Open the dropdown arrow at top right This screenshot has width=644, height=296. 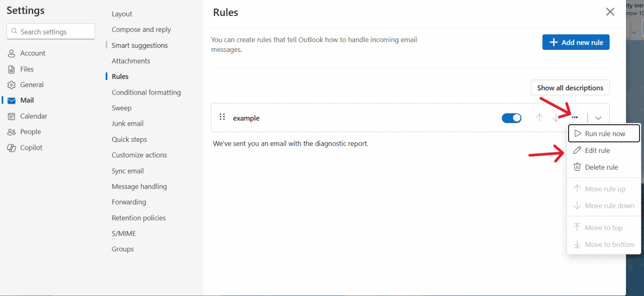point(634,32)
